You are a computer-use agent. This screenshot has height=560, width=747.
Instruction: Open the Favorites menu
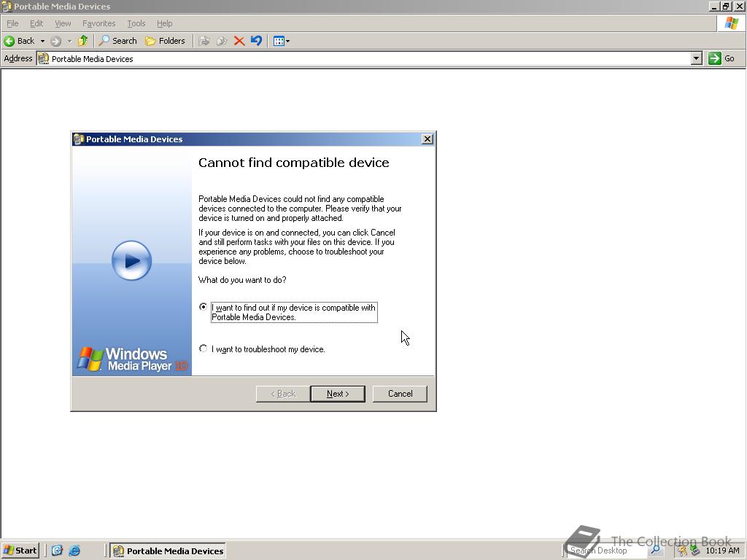98,23
